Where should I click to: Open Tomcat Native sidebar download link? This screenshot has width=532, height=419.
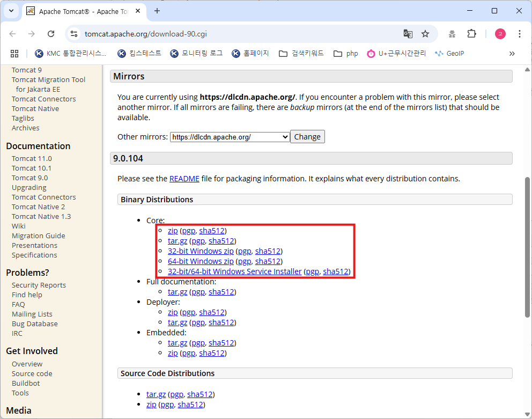(x=35, y=109)
